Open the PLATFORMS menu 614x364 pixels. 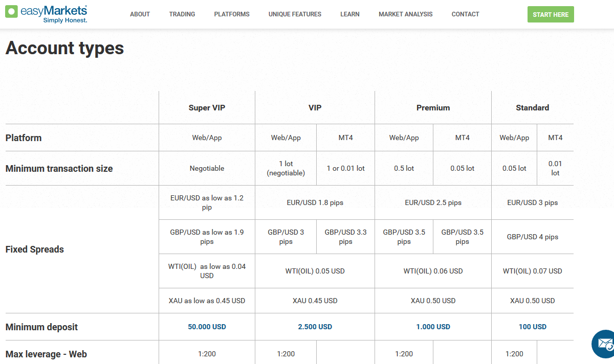click(232, 14)
